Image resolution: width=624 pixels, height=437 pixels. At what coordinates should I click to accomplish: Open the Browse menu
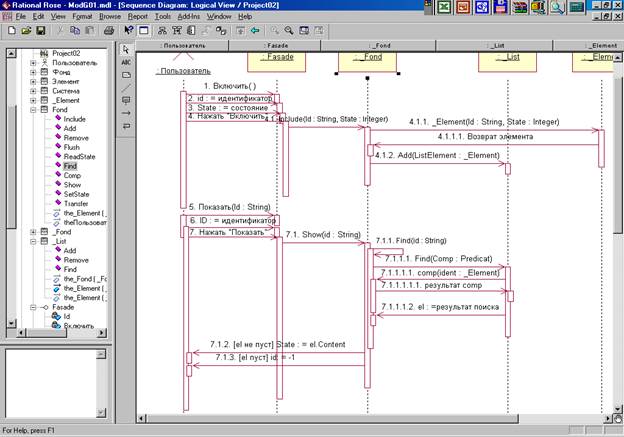[110, 17]
